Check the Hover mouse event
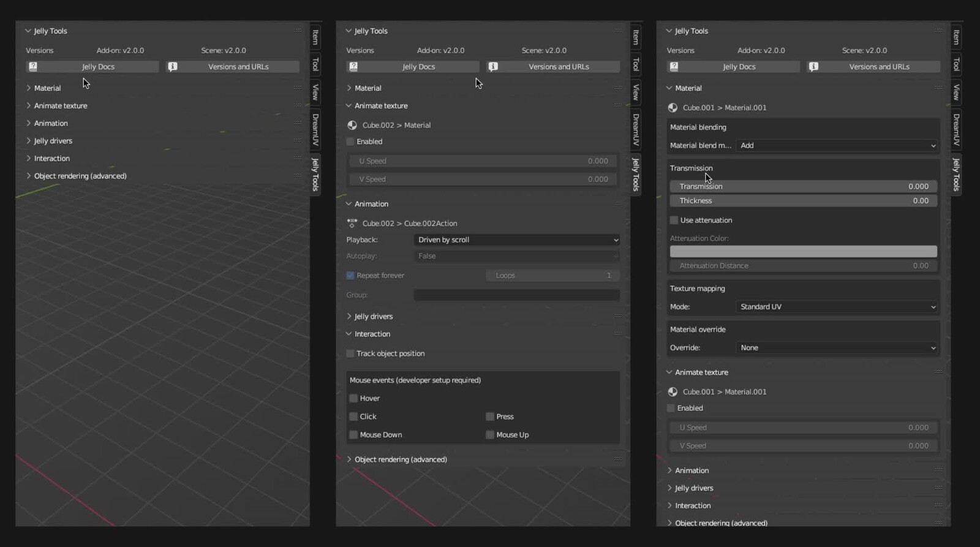Screen dimensions: 980x547 (x=353, y=398)
